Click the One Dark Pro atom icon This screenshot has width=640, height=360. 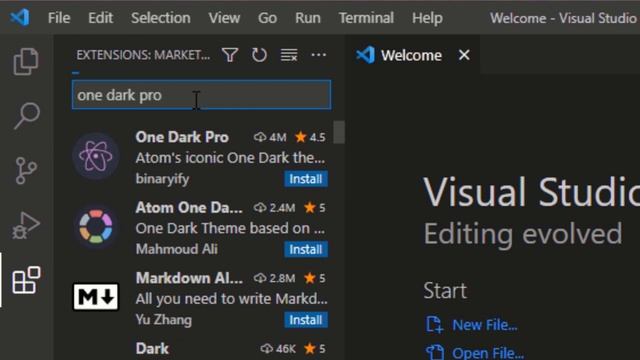coord(96,156)
